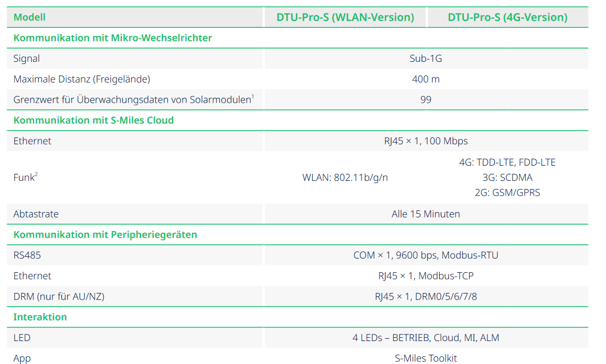Select the '400 m' distance value

coord(426,79)
